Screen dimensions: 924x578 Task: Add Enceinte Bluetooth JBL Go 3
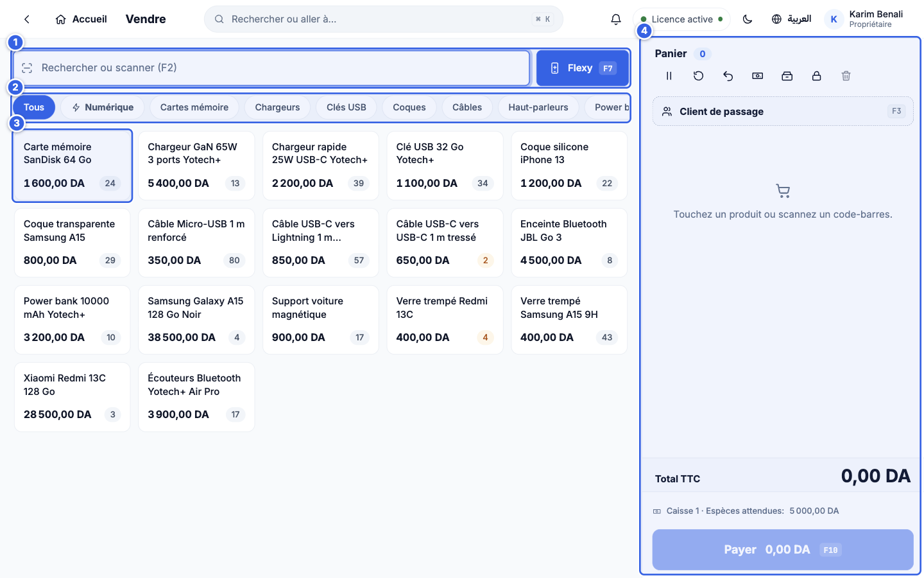(x=569, y=243)
